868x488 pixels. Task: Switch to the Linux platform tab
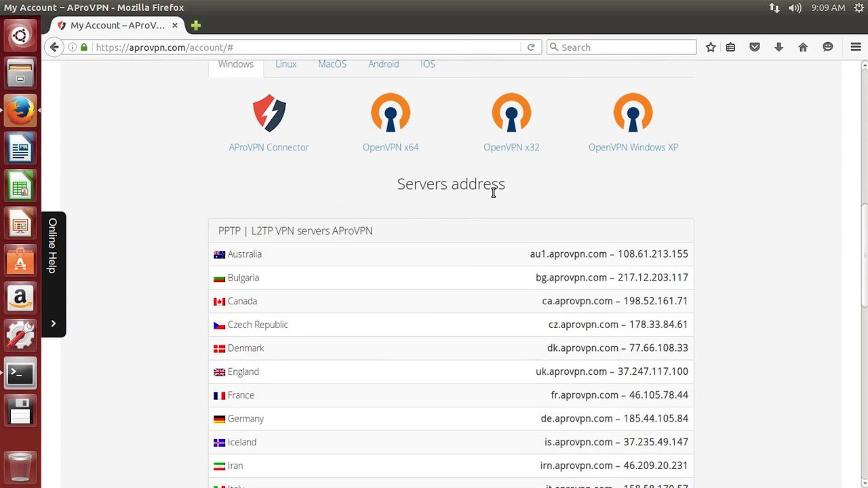285,64
